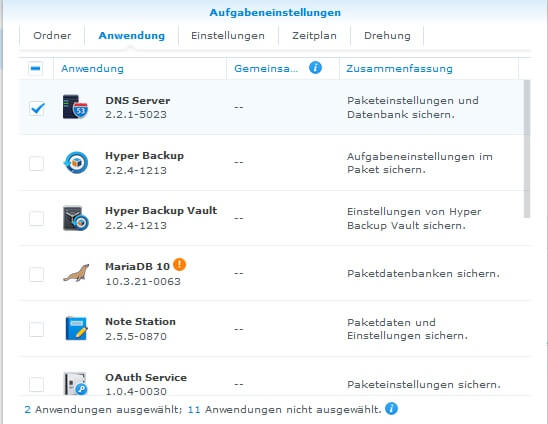This screenshot has width=548, height=424.
Task: Click summary 'Paketdatenbanken sichern.'
Action: (423, 274)
